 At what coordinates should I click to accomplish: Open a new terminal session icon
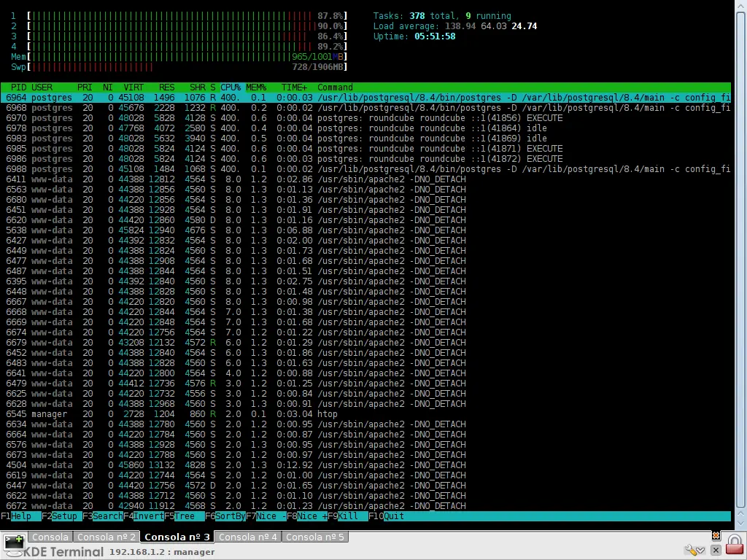point(13,542)
